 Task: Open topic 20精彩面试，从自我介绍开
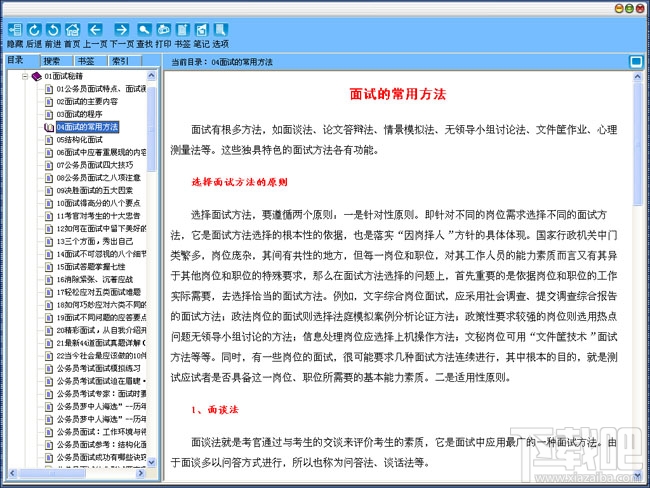tap(101, 330)
